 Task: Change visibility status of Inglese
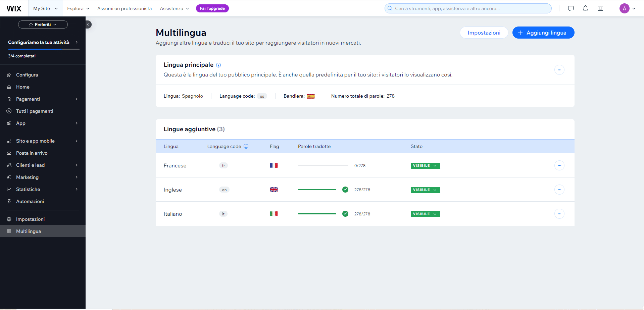[425, 190]
